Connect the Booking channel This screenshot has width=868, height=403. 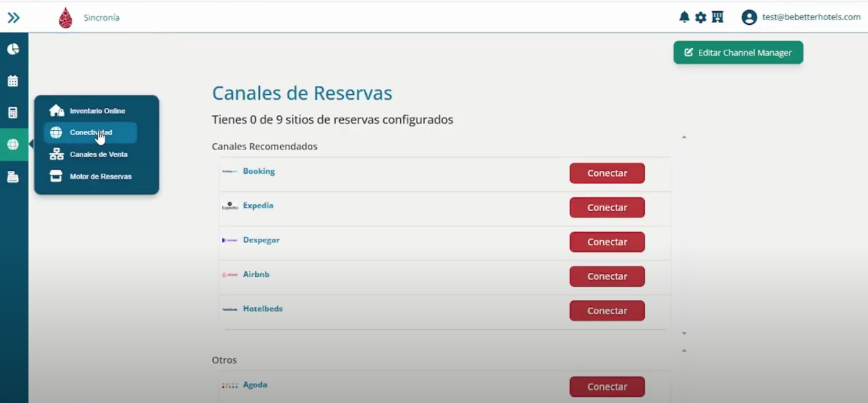click(x=607, y=173)
